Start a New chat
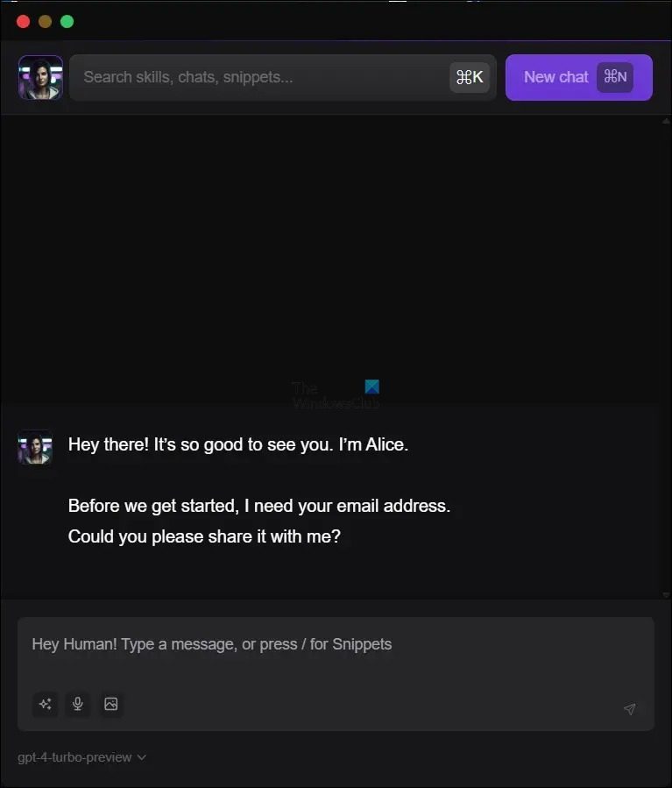Viewport: 672px width, 788px height. [555, 77]
